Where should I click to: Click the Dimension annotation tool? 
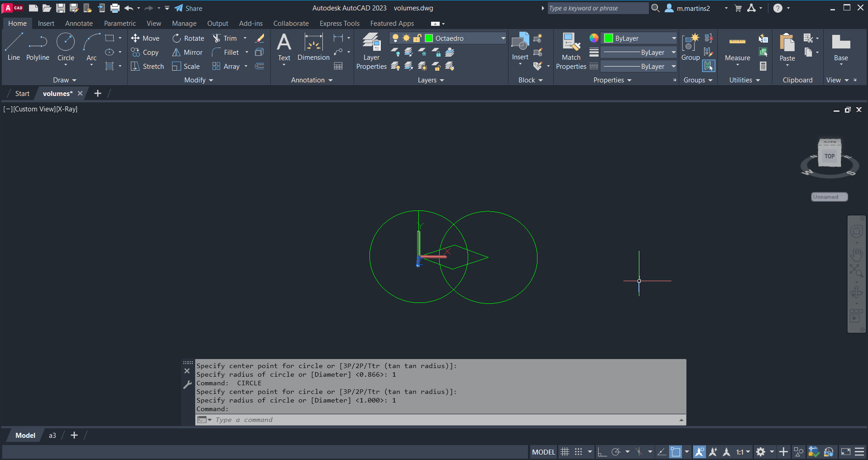click(313, 48)
